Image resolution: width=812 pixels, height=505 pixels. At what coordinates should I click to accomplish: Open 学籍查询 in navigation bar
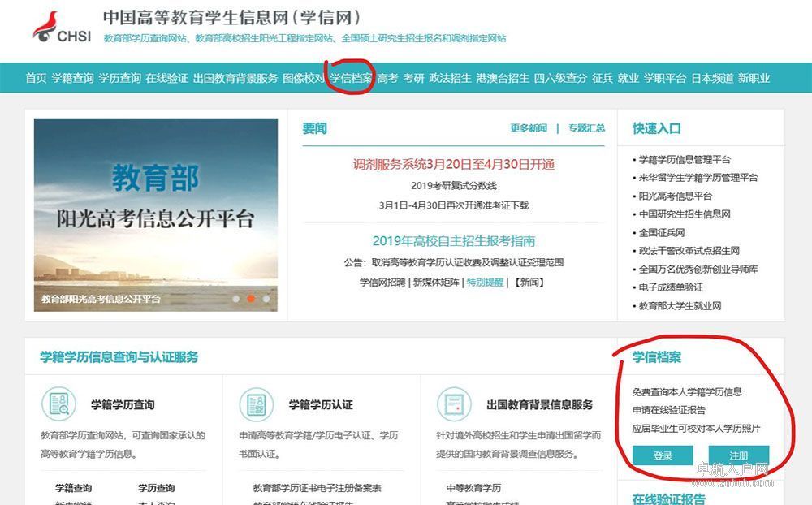point(72,78)
